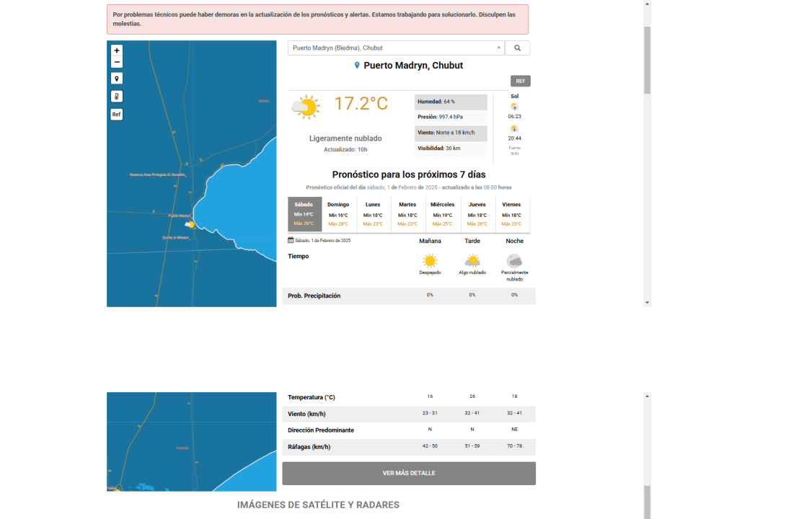
Task: Clear the Puerto Madryn search field
Action: click(x=498, y=48)
